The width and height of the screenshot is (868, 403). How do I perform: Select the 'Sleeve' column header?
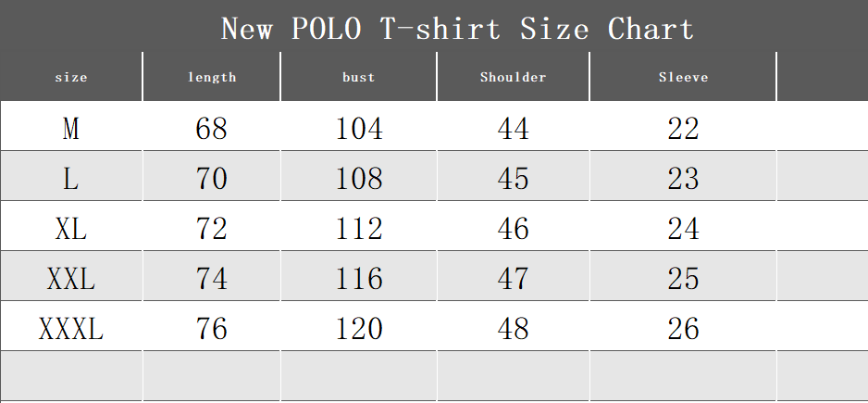(683, 77)
